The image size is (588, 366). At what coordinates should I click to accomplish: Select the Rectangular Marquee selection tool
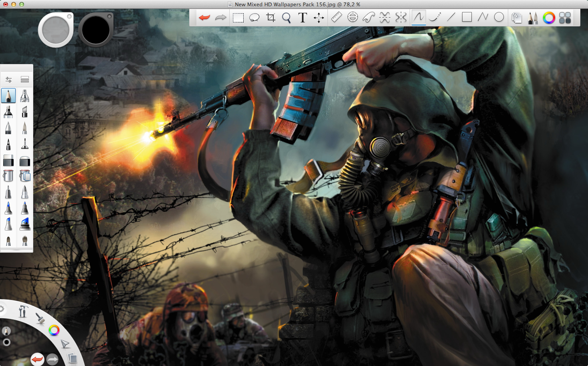238,18
